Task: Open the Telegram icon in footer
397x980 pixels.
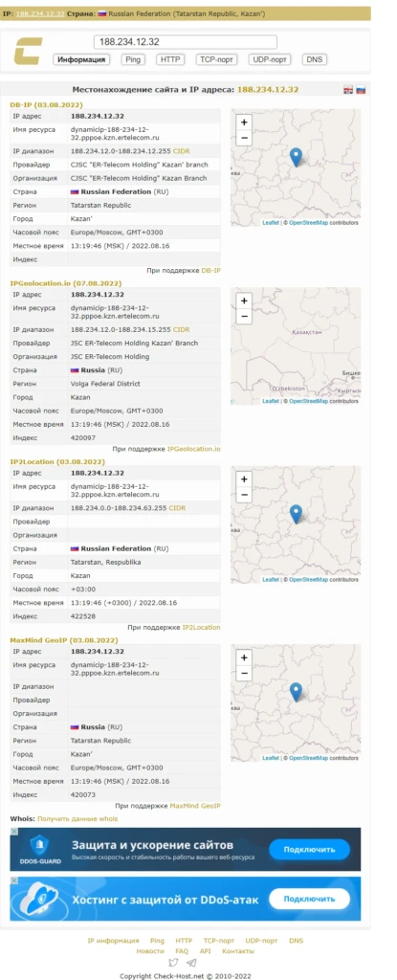Action: 191,963
